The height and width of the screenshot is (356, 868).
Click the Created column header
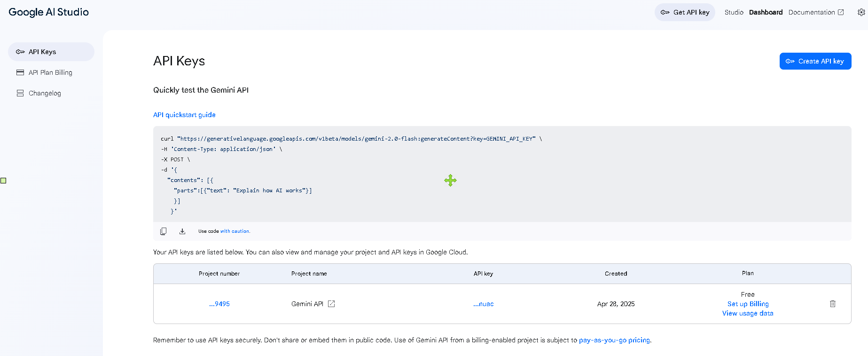(x=616, y=274)
